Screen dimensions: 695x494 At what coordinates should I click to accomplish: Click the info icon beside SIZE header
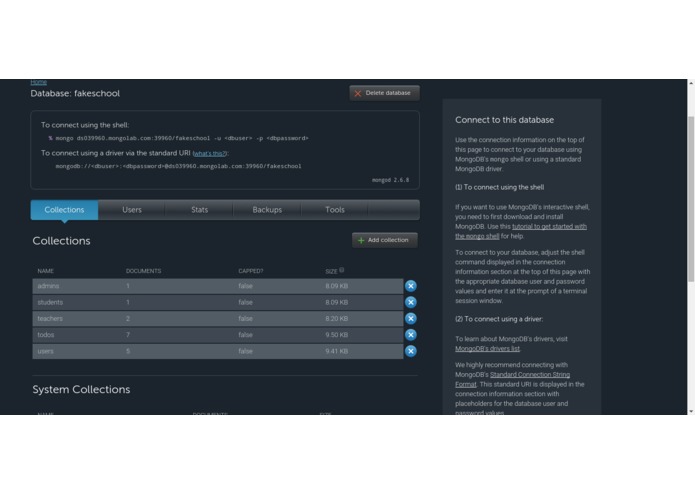[x=342, y=270]
